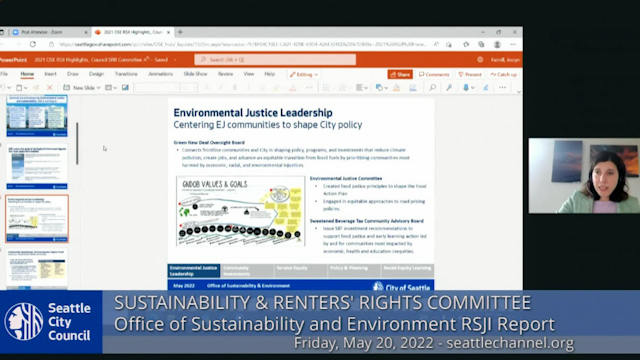Click the slide panel vertical scrollbar
This screenshot has width=640, height=360.
77,143
